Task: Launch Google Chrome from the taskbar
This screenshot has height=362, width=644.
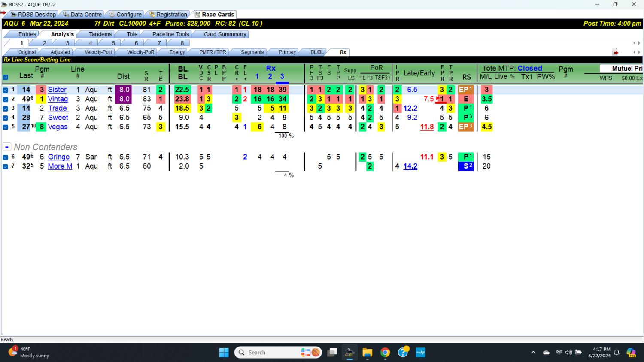Action: 385,353
